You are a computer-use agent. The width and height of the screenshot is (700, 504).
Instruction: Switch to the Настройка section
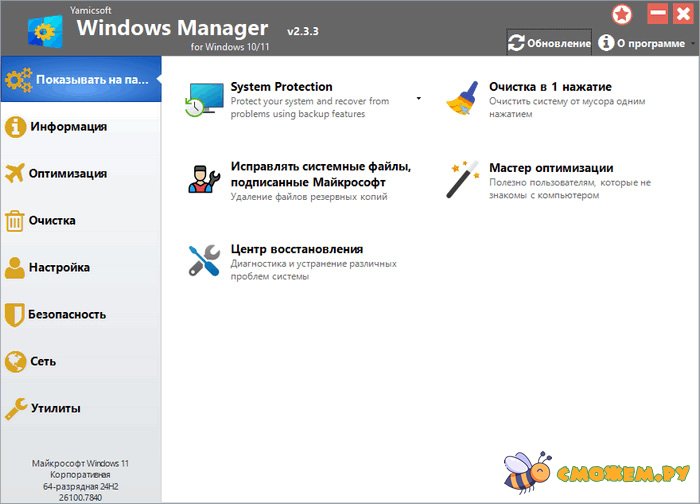[60, 267]
